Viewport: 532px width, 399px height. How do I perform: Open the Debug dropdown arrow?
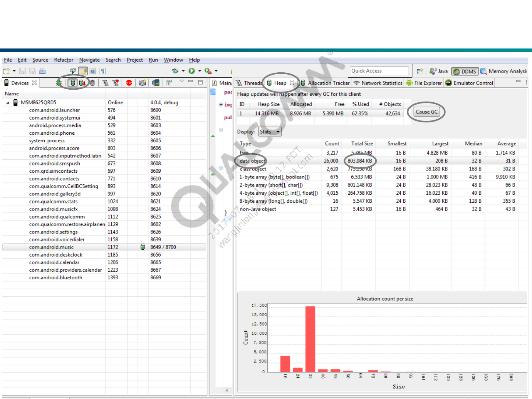click(183, 71)
